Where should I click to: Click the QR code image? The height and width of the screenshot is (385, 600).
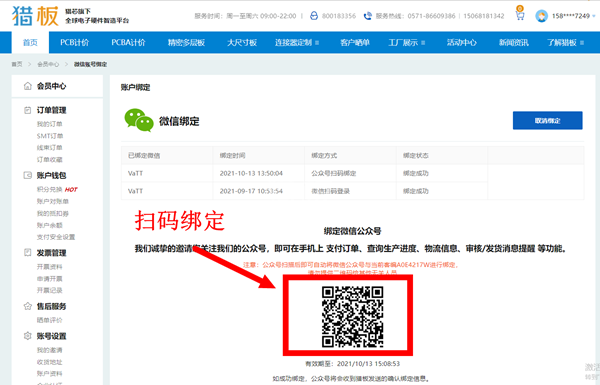pyautogui.click(x=352, y=317)
